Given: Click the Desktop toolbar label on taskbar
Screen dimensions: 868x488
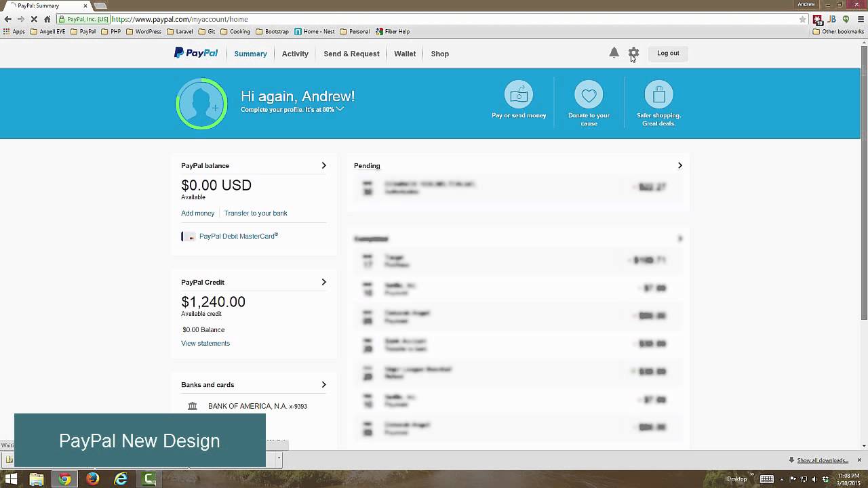Looking at the screenshot, I should coord(737,479).
